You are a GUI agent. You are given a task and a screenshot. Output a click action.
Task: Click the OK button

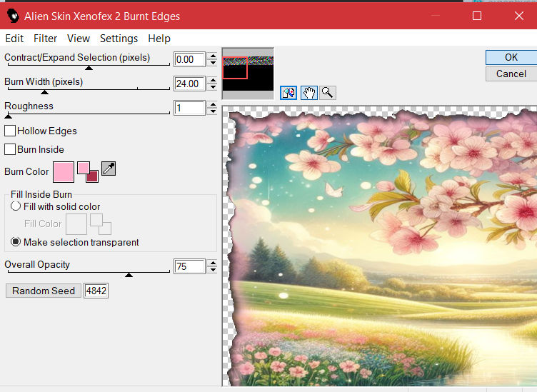click(511, 57)
